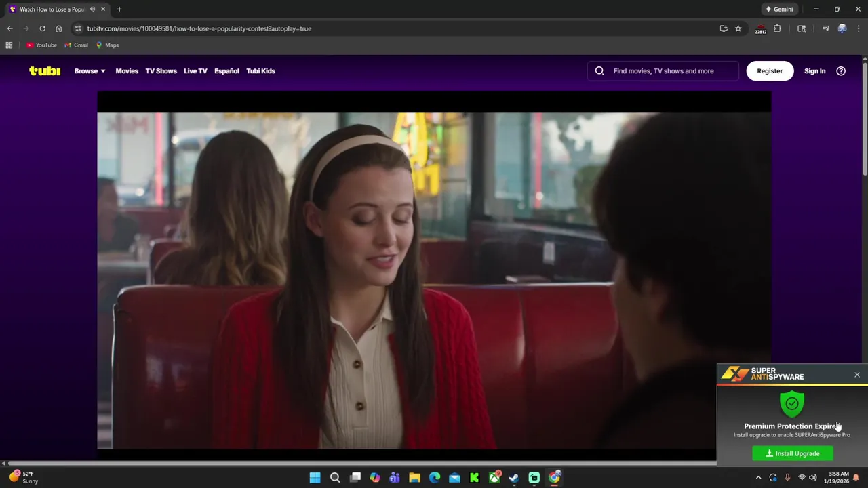The height and width of the screenshot is (488, 868).
Task: Open the green K app on the taskbar
Action: (475, 478)
